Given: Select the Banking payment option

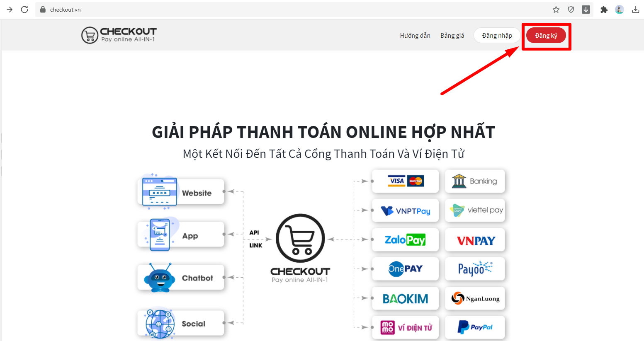Looking at the screenshot, I should click(x=475, y=181).
